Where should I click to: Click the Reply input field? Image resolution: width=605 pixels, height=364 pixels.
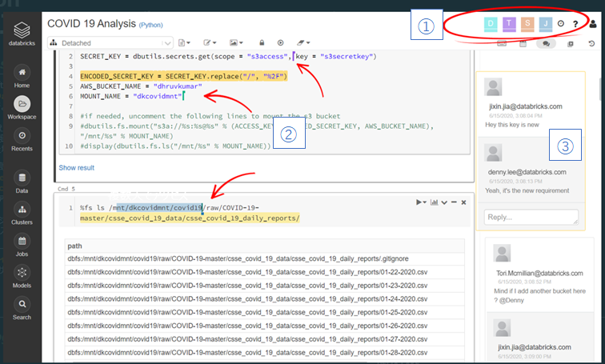pyautogui.click(x=531, y=217)
